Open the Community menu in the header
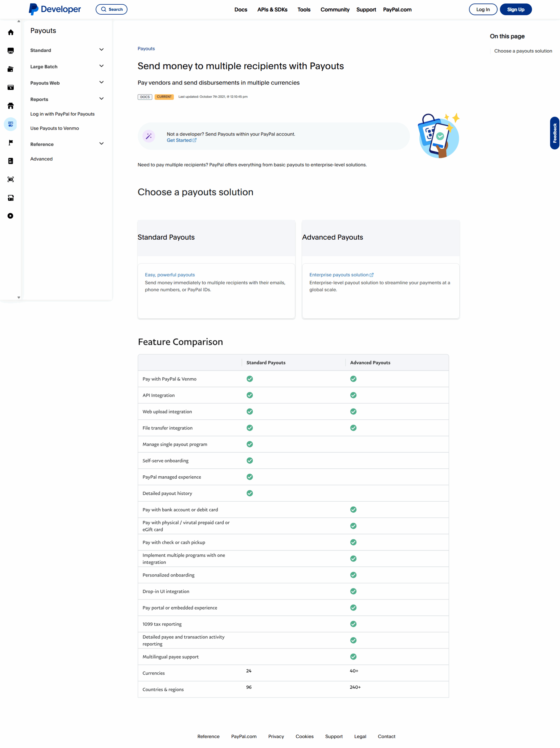Image resolution: width=560 pixels, height=748 pixels. 335,9
